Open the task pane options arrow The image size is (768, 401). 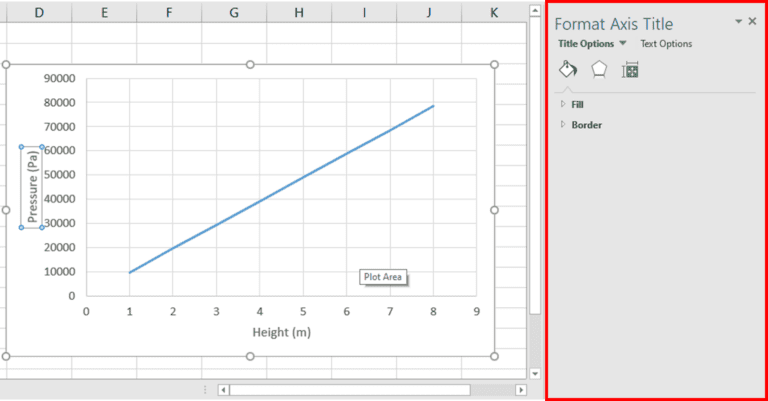click(739, 21)
